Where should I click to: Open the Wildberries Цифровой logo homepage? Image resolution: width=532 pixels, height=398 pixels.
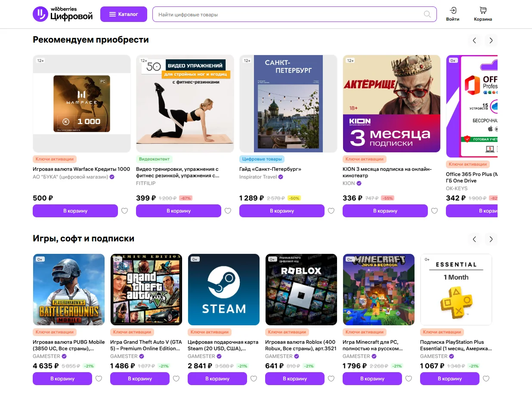point(63,14)
